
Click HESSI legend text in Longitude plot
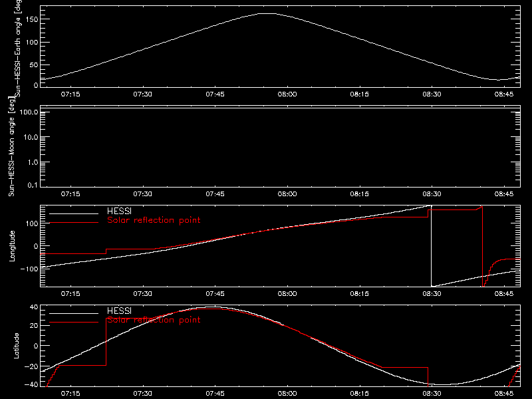coord(119,211)
